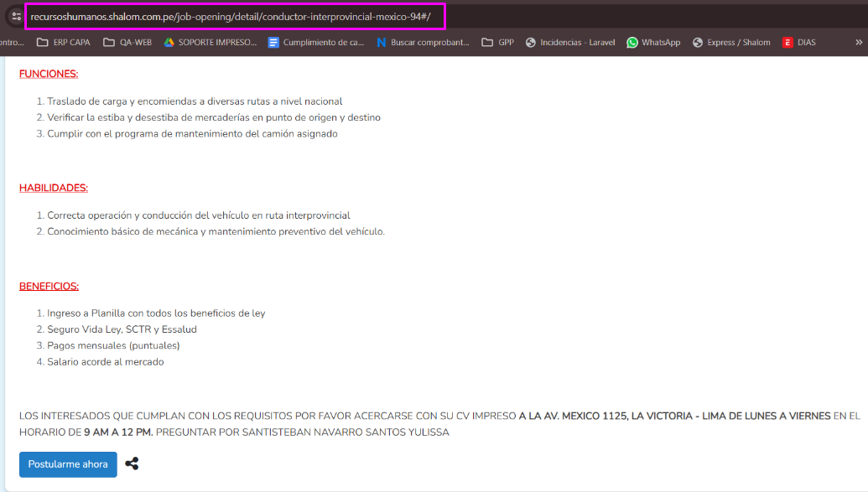Open the SOPORTE IMPRESO Google Drive bookmark
868x492 pixels.
(x=210, y=42)
